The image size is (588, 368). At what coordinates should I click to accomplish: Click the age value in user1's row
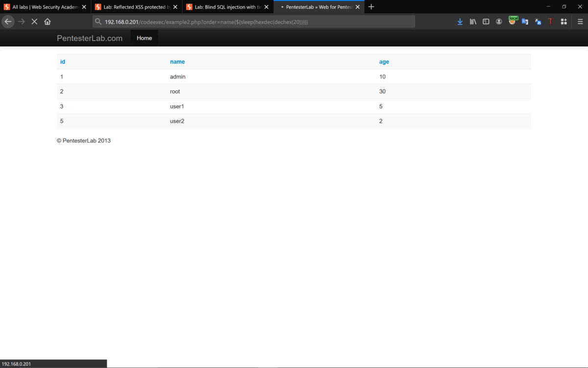(x=381, y=106)
